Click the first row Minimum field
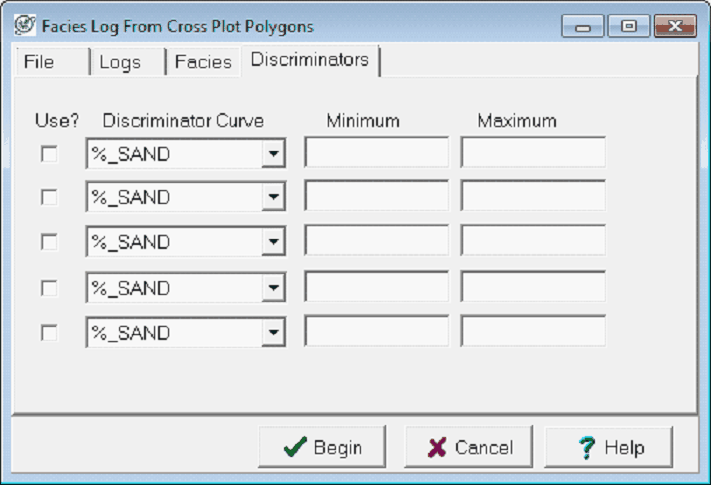 pyautogui.click(x=376, y=153)
